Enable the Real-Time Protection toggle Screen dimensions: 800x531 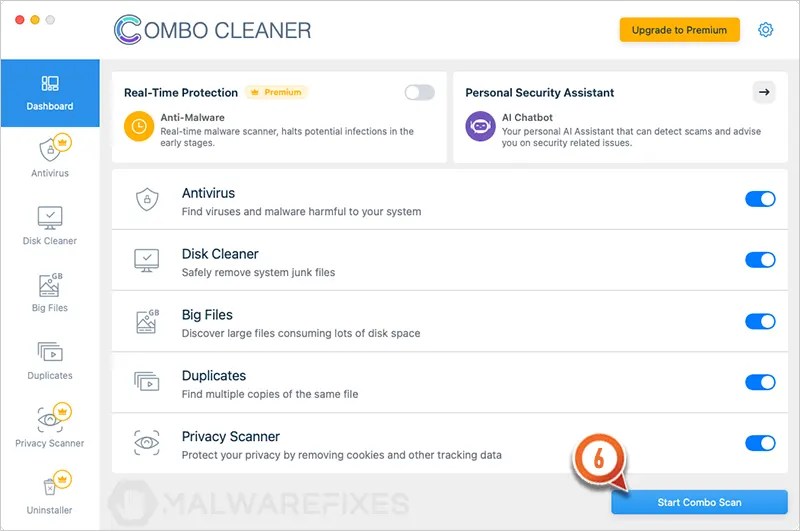click(x=419, y=92)
